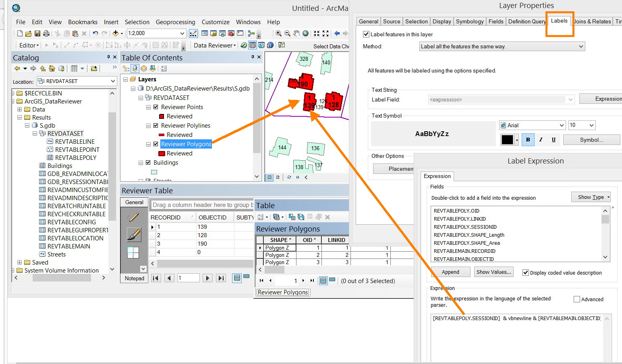Click the Notepad button in Reviewer Table

tap(135, 278)
